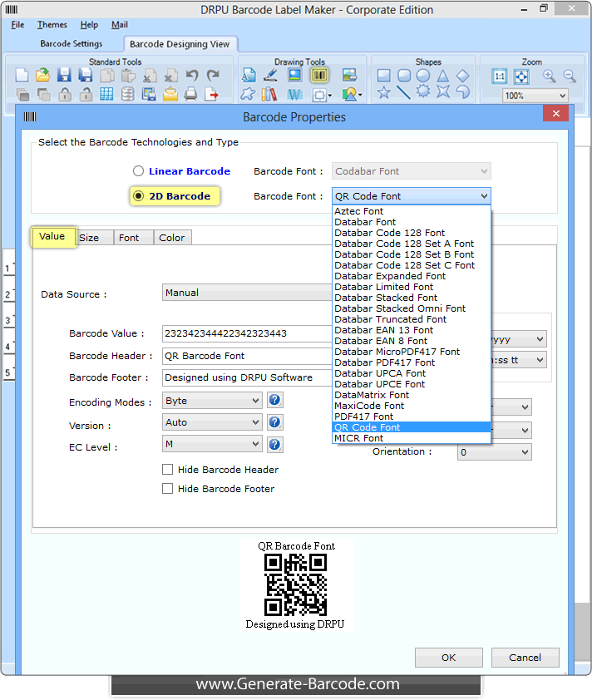Open the Themes menu
The height and width of the screenshot is (700, 592).
52,25
